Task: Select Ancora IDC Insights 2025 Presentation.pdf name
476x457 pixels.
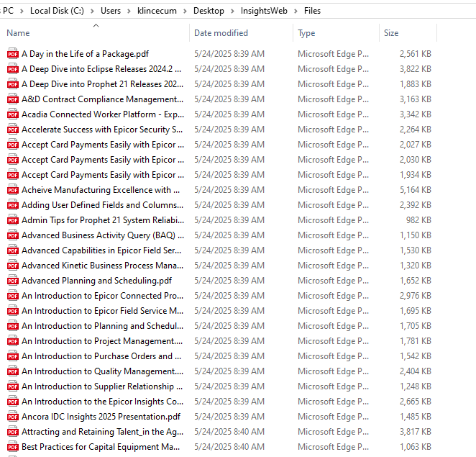Action: [x=101, y=417]
